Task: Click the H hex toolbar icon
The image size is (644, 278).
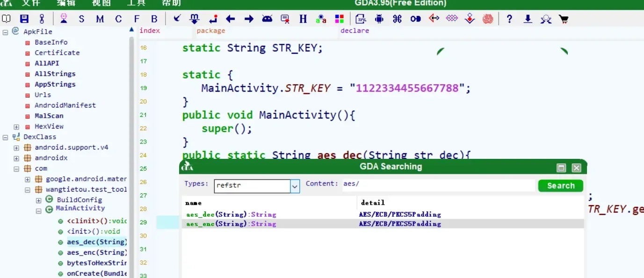Action: tap(303, 19)
